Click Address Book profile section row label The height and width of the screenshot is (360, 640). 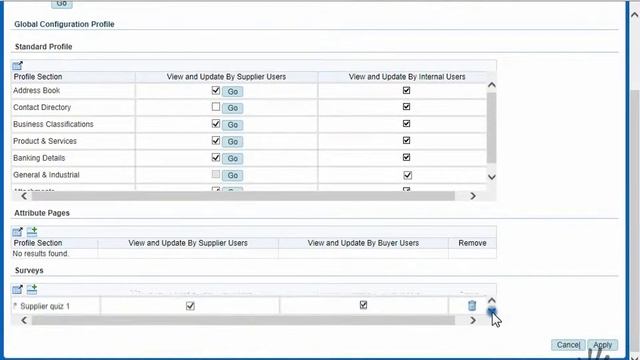(36, 90)
